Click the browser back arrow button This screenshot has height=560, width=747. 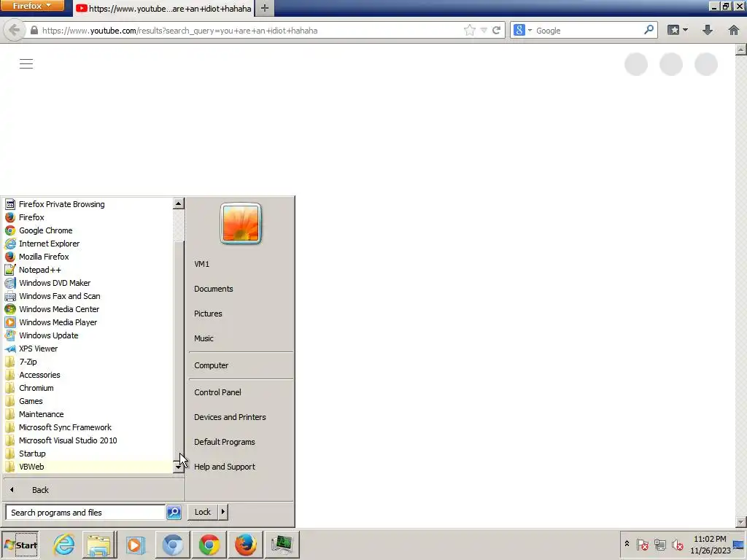click(15, 31)
